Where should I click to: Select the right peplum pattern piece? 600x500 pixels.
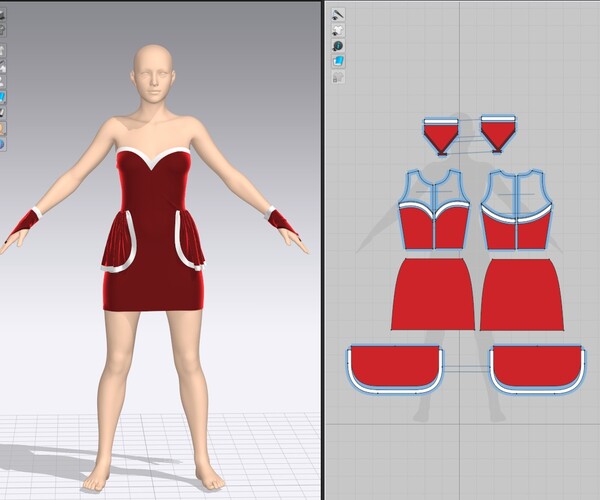pos(537,369)
